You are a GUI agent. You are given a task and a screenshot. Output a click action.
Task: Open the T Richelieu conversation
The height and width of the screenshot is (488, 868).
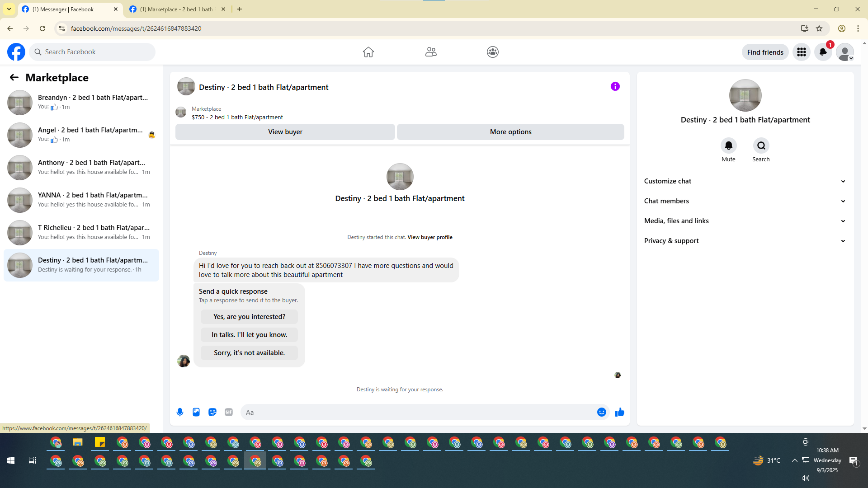(x=81, y=233)
